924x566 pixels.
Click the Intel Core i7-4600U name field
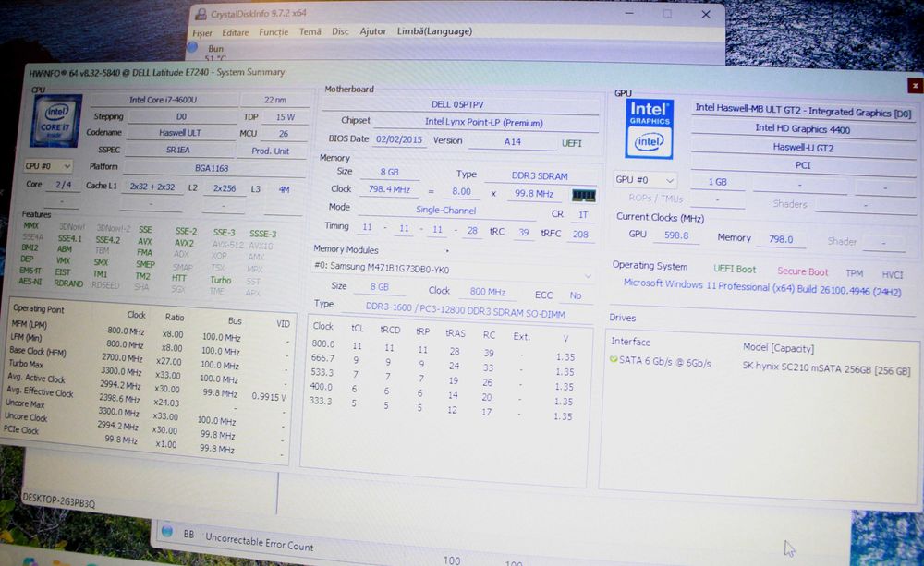(x=164, y=100)
